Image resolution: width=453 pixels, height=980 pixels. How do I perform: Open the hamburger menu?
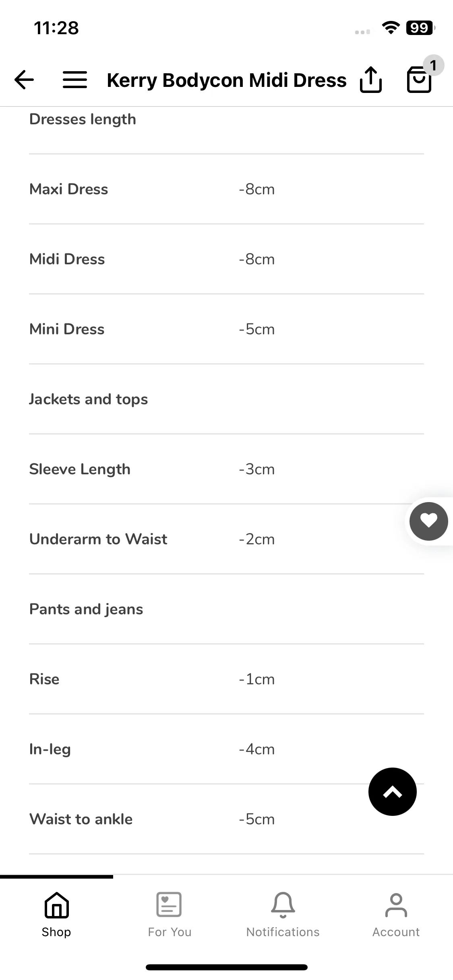click(x=75, y=80)
